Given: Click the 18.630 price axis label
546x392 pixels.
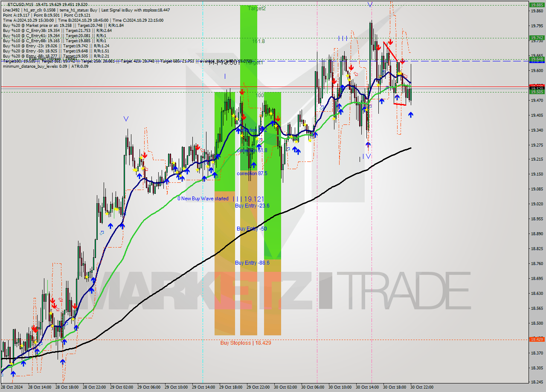Looking at the screenshot, I should click(537, 293).
